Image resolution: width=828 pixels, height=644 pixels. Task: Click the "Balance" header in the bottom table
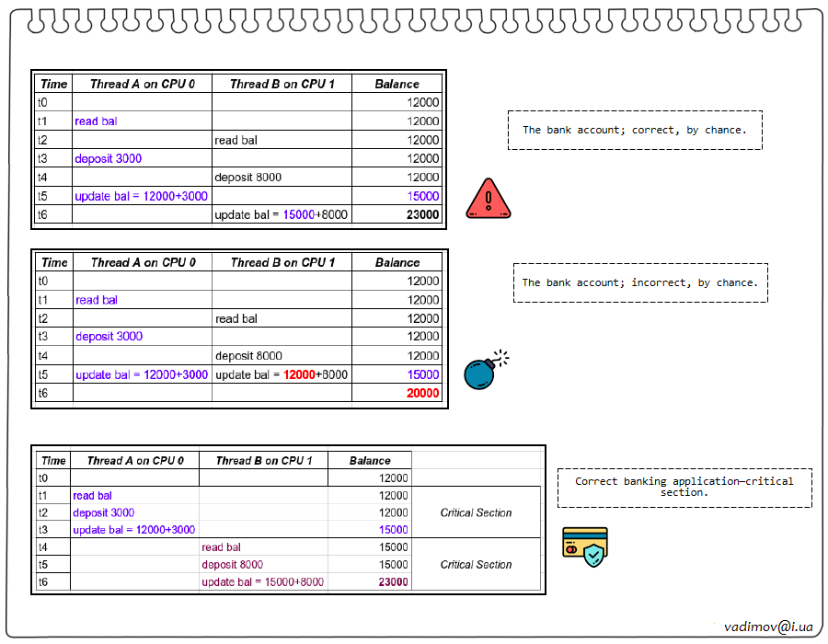(370, 460)
